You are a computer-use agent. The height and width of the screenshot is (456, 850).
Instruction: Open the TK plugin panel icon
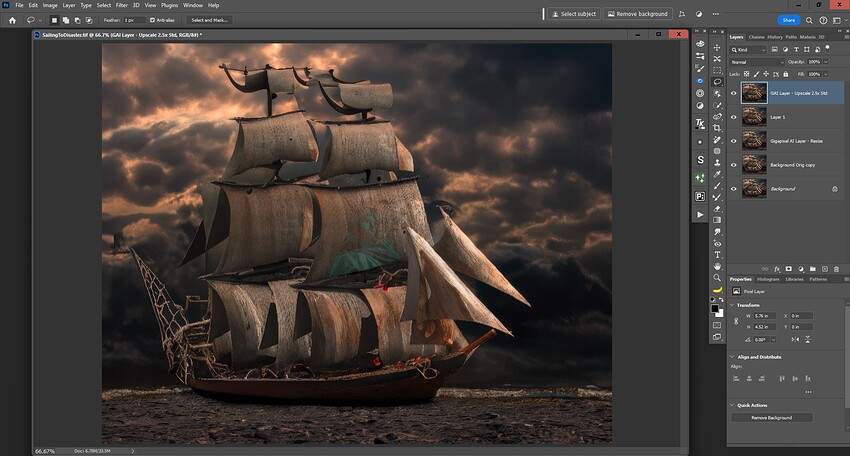pyautogui.click(x=700, y=124)
